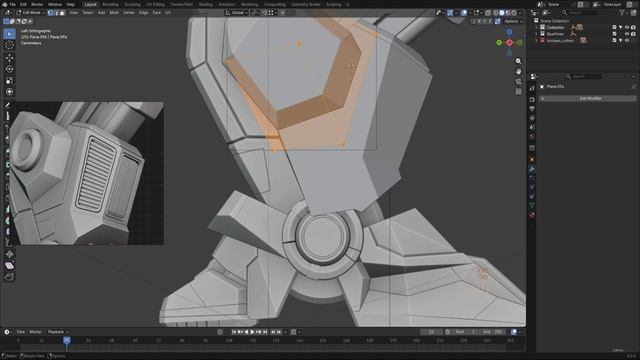640x360 pixels.
Task: Open the Edit Mode dropdown
Action: pyautogui.click(x=31, y=13)
